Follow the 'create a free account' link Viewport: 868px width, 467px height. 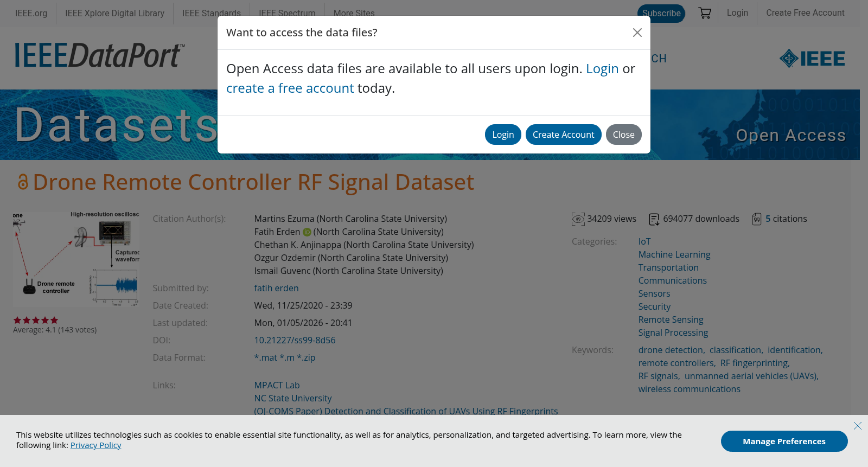click(290, 88)
